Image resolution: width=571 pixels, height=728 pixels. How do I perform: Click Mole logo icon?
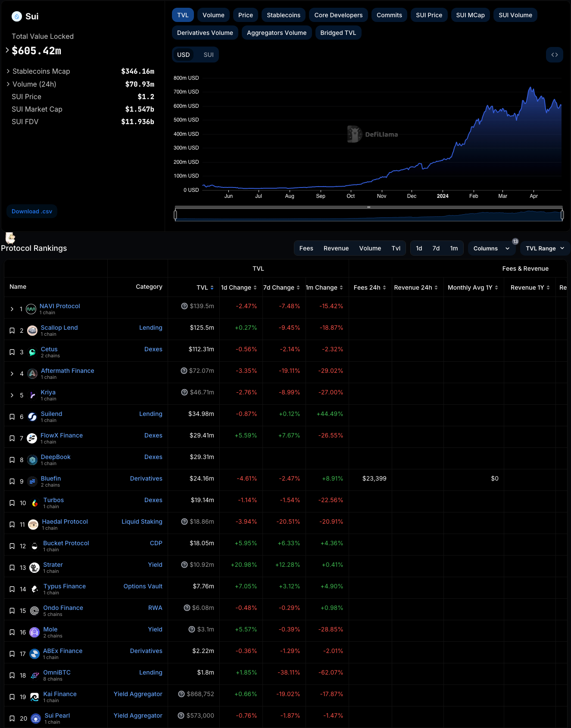coord(34,632)
